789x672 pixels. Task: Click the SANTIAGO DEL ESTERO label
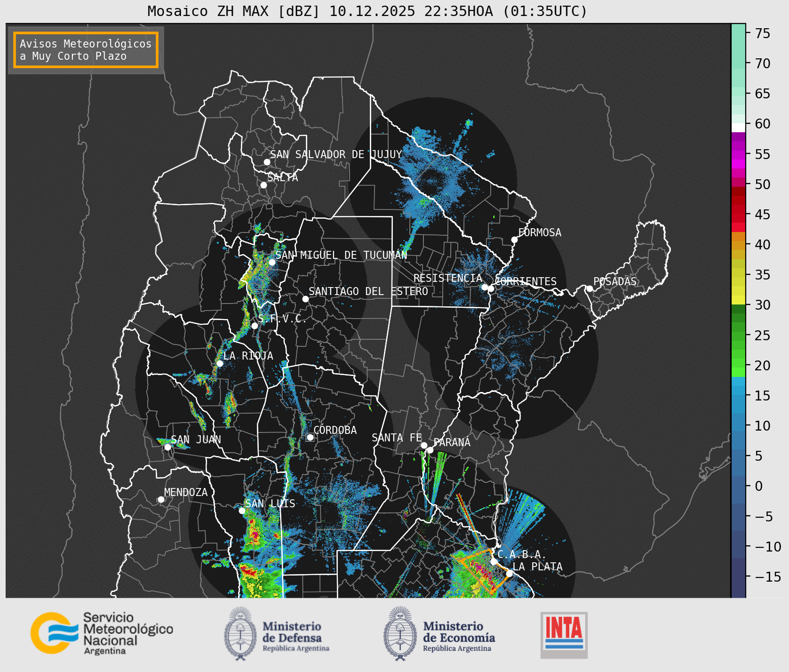pos(368,291)
